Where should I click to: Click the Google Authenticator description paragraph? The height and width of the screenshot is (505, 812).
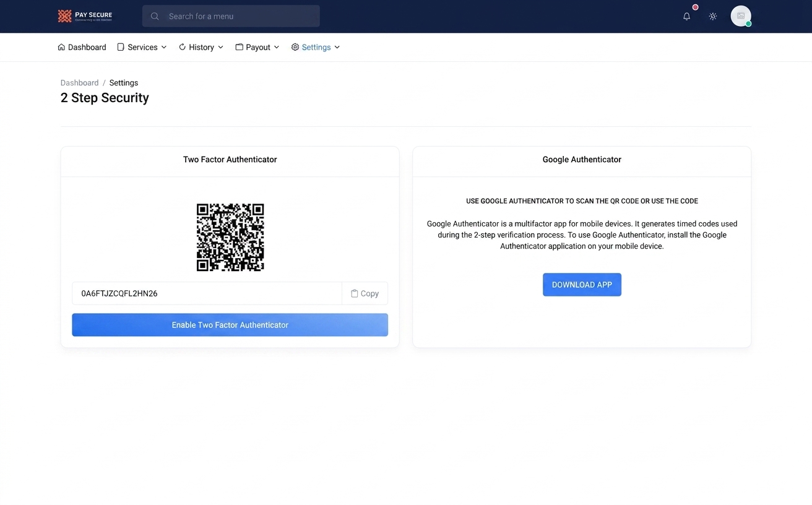click(x=582, y=235)
